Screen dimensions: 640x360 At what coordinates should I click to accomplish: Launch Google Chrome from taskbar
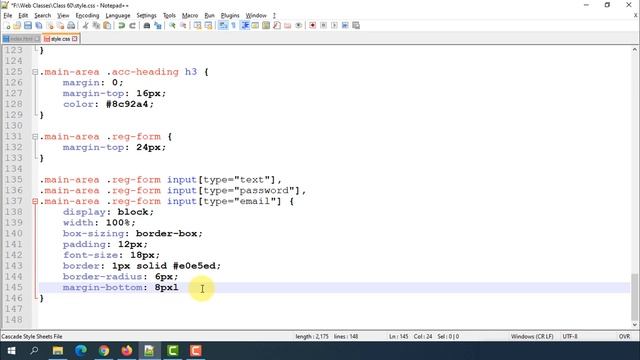coord(104,351)
